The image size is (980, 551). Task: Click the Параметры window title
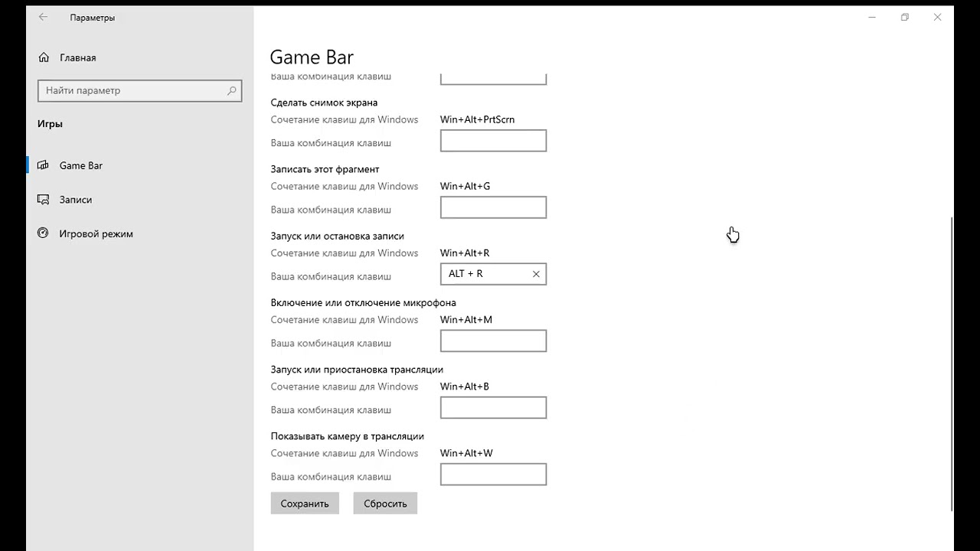93,18
